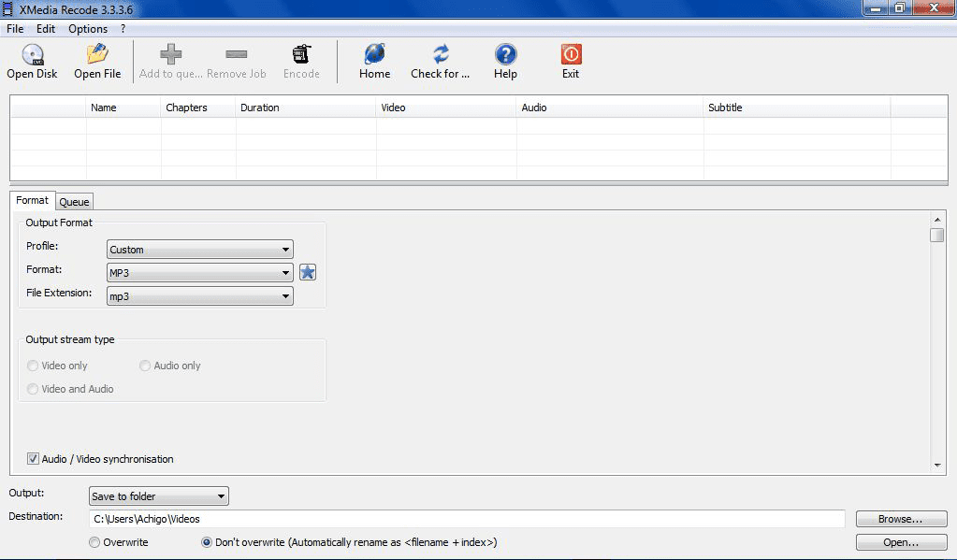Select the Don't overwrite radio button

(x=207, y=542)
